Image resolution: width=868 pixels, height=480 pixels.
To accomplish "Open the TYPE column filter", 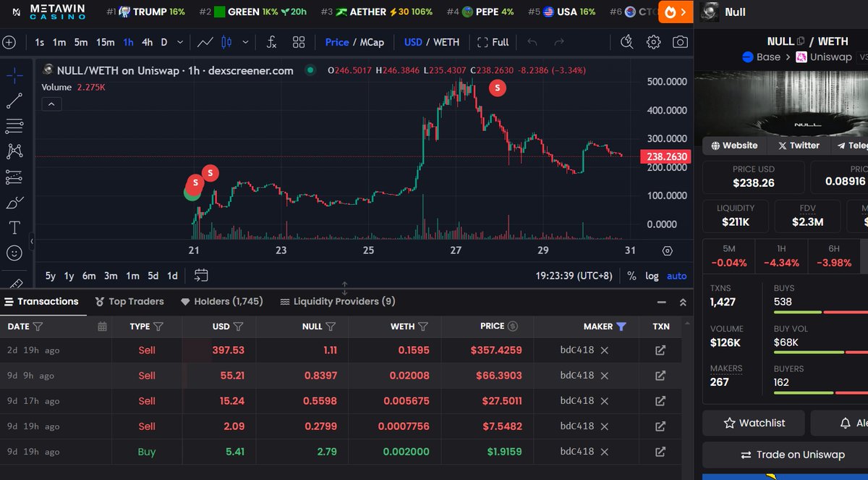I will click(x=158, y=327).
